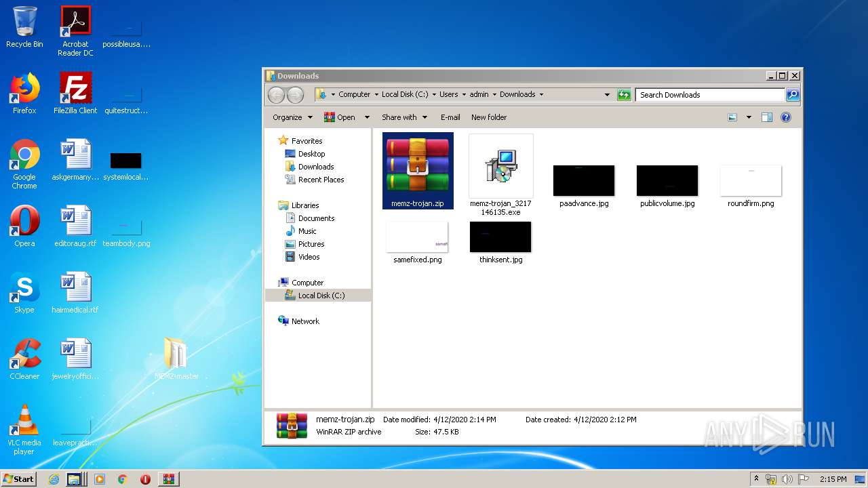Click the E-mail toolbar button
The width and height of the screenshot is (868, 488).
coord(450,117)
